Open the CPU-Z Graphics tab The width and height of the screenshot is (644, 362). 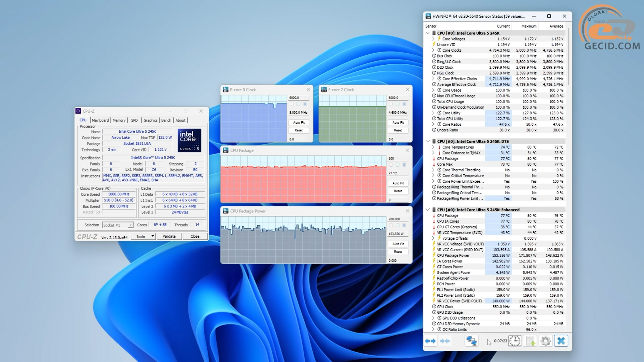click(x=151, y=120)
